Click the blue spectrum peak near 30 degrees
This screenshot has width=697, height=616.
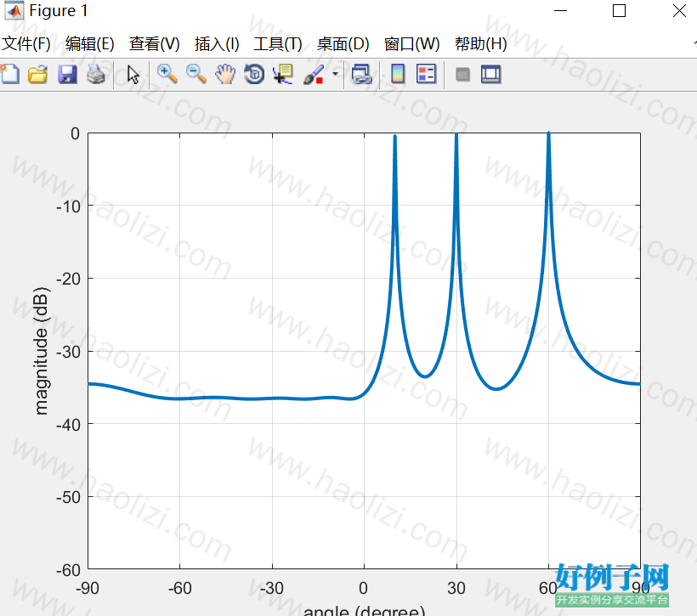(x=456, y=136)
